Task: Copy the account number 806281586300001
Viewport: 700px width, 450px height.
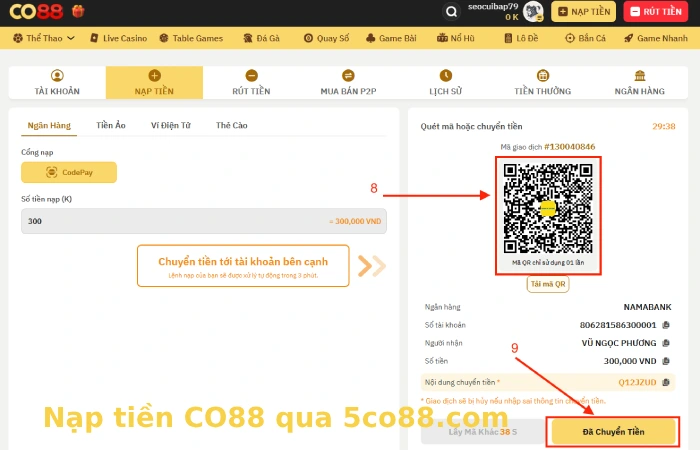Action: pos(666,325)
